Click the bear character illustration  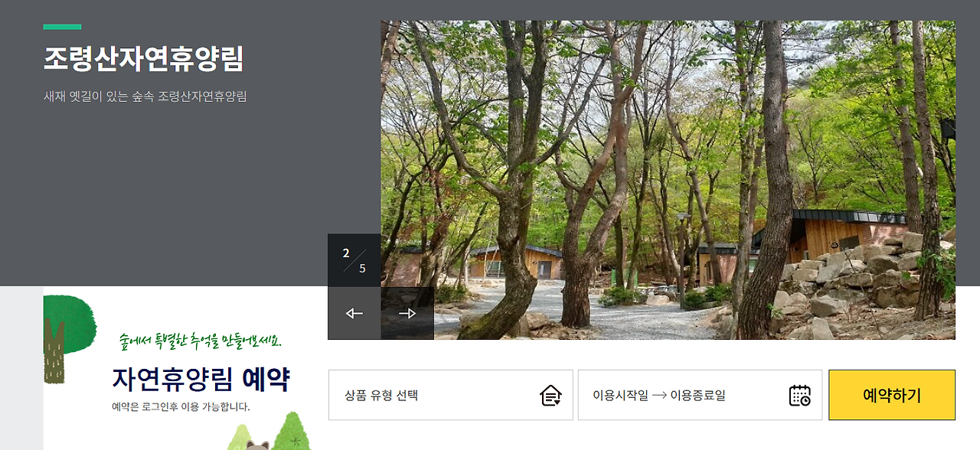tap(258, 445)
